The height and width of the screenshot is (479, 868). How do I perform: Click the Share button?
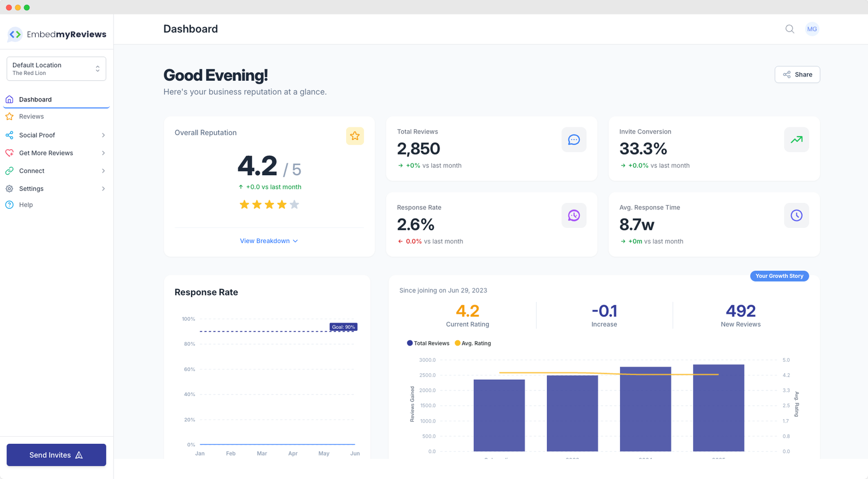[x=797, y=75]
